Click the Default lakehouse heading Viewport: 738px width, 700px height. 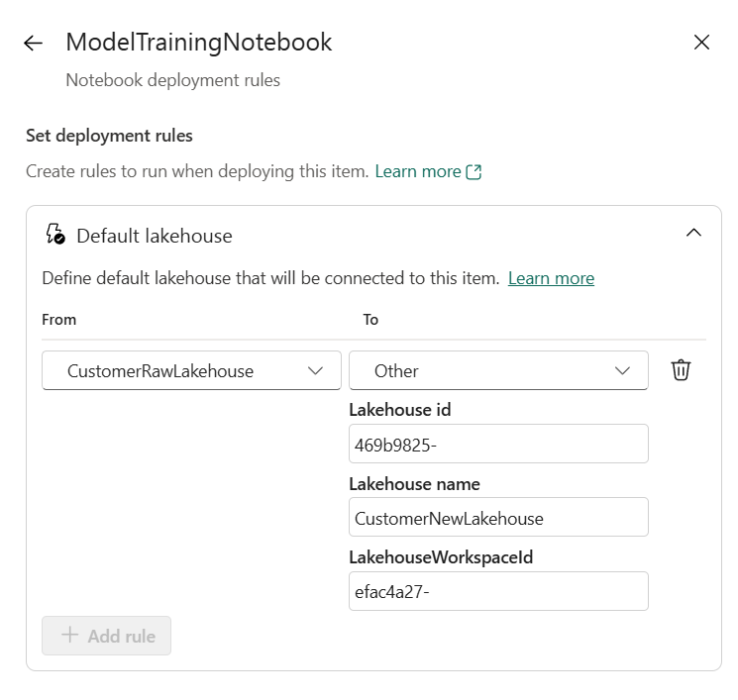point(155,236)
